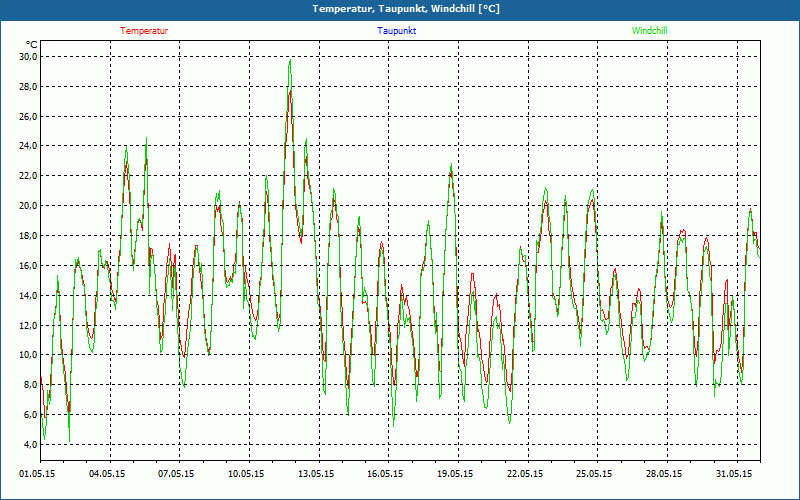
Task: Click the 16.05.15 date label
Action: 386,474
